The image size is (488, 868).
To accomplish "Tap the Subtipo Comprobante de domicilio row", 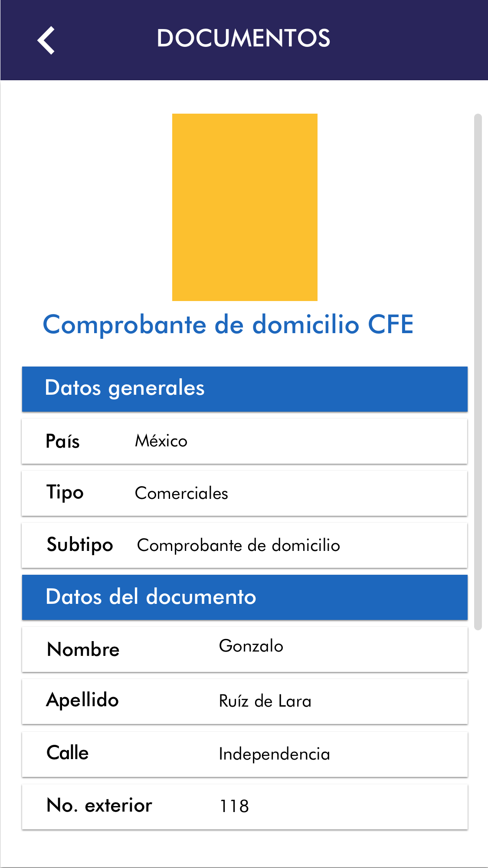I will (x=245, y=545).
